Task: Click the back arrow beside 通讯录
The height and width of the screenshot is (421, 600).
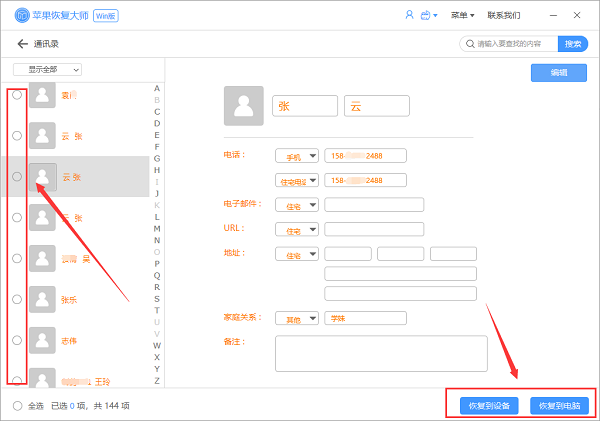Action: (23, 44)
